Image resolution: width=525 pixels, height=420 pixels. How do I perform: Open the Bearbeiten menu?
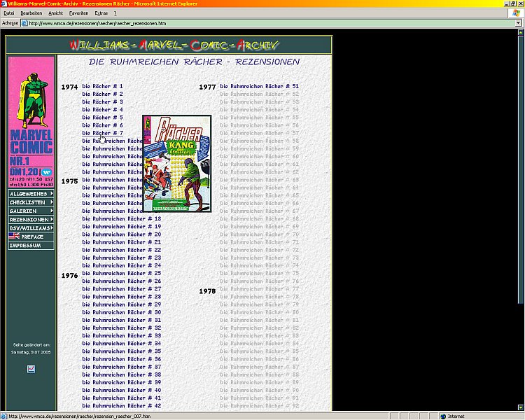(x=31, y=13)
